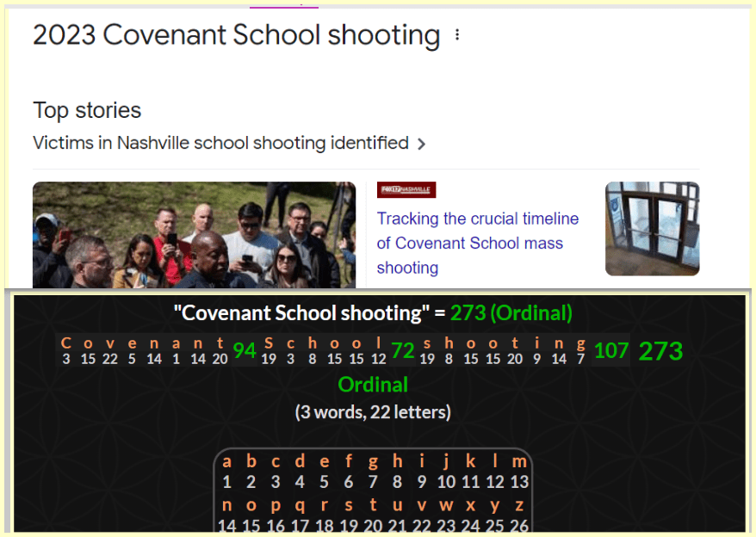
Task: Open the three-dot menu beside the title
Action: click(457, 35)
